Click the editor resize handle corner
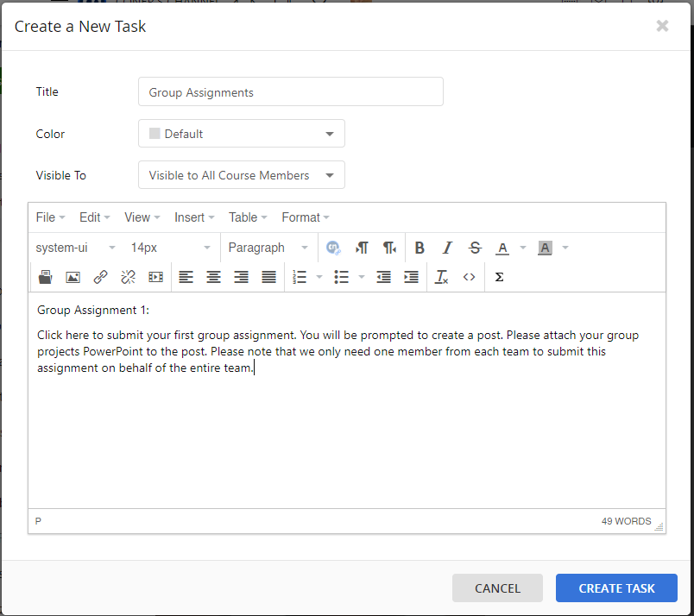 pyautogui.click(x=659, y=526)
